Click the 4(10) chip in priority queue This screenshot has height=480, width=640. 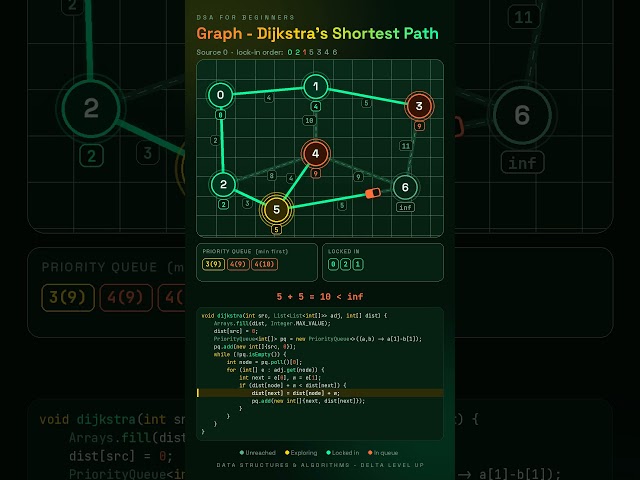[x=264, y=264]
